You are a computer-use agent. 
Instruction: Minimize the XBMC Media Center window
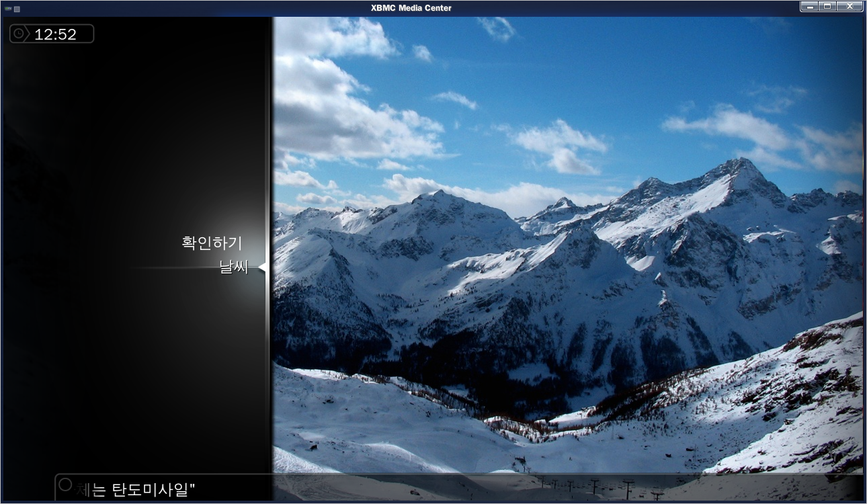click(x=810, y=7)
